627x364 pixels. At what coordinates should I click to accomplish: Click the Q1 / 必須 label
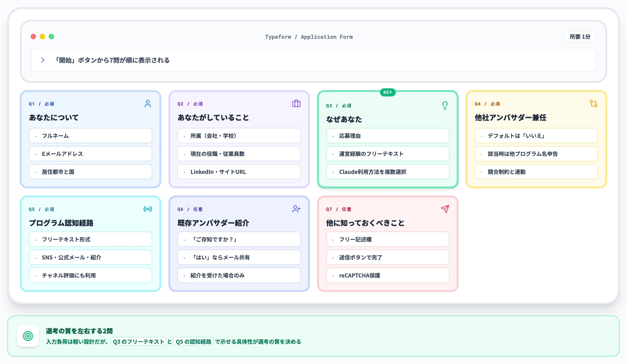coord(41,104)
